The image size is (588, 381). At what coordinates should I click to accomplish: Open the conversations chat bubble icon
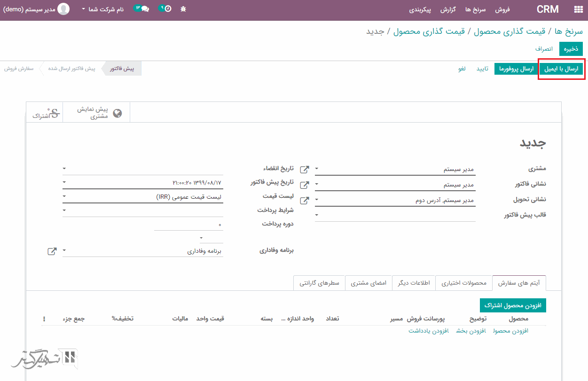point(145,9)
